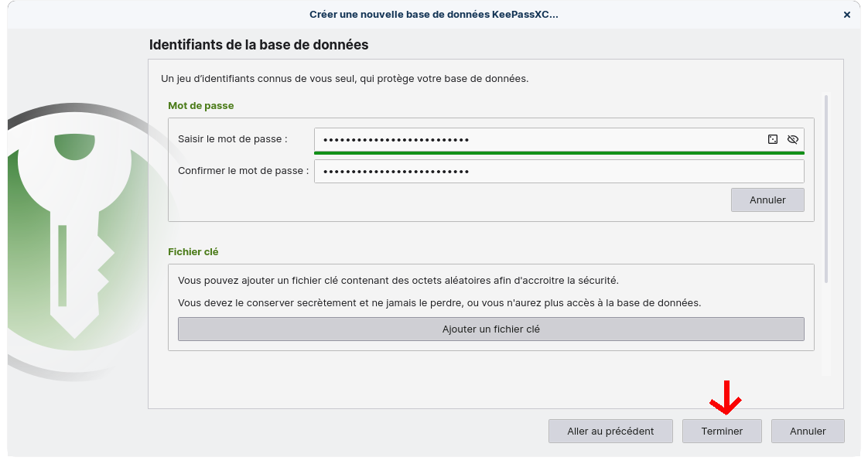The image size is (868, 464).
Task: Click the 'Confirmer le mot de passe :' label
Action: tap(243, 171)
